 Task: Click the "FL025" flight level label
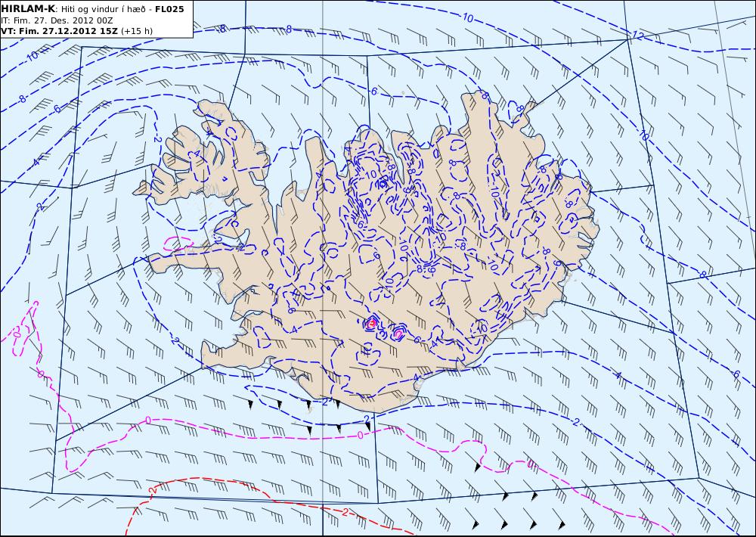(169, 8)
